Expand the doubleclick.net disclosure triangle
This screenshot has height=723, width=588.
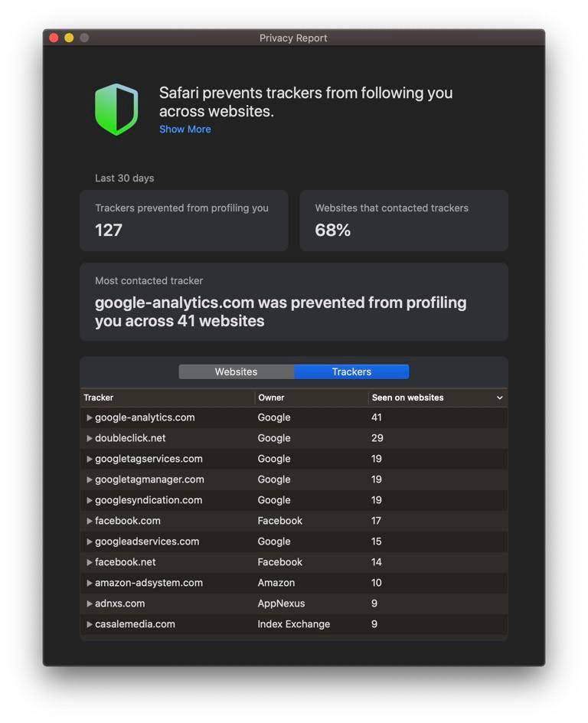pyautogui.click(x=90, y=439)
